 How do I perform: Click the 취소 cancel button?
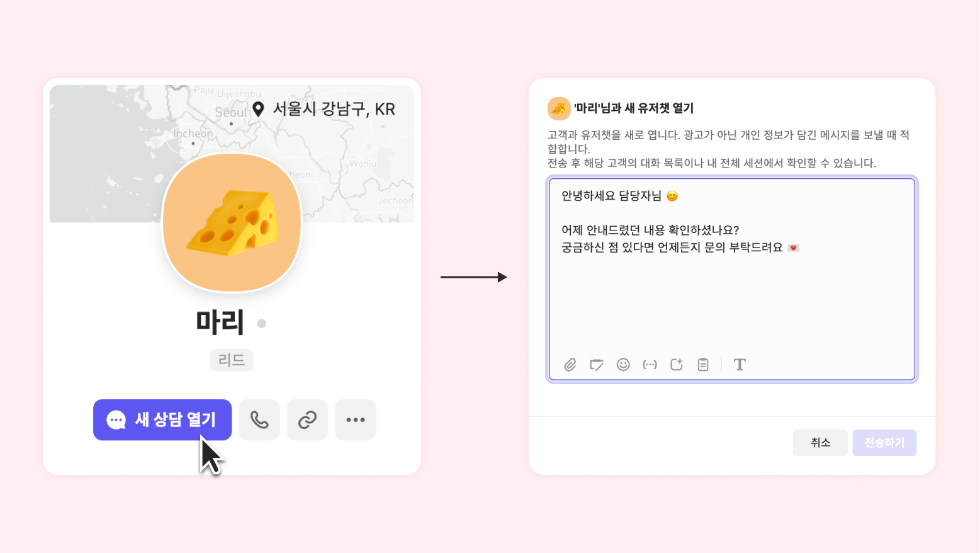(820, 443)
